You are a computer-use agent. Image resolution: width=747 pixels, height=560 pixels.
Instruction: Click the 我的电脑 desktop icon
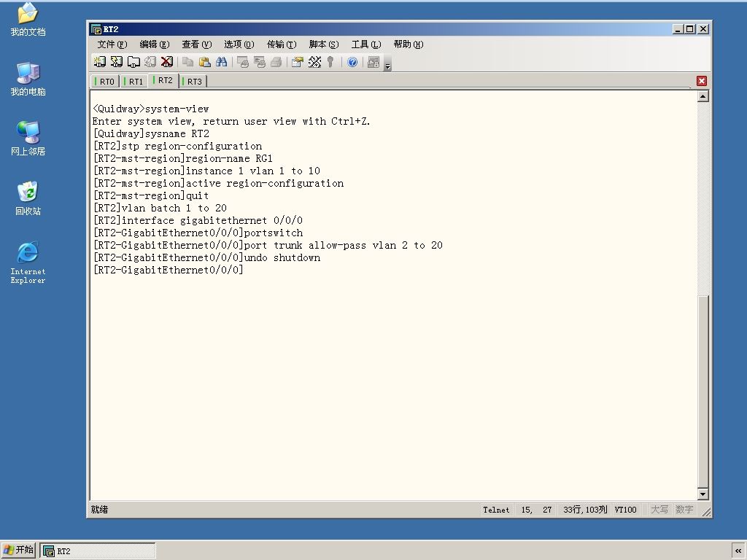coord(28,79)
